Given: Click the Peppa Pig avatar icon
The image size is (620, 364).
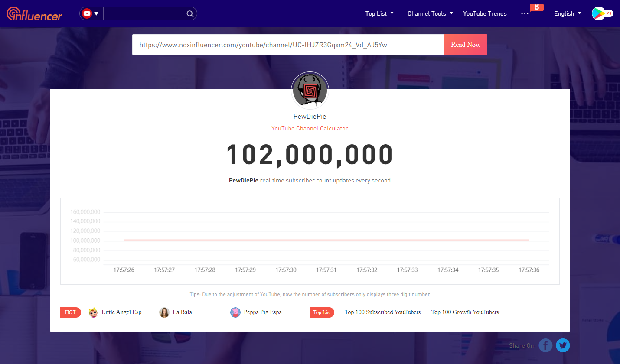Looking at the screenshot, I should click(235, 312).
